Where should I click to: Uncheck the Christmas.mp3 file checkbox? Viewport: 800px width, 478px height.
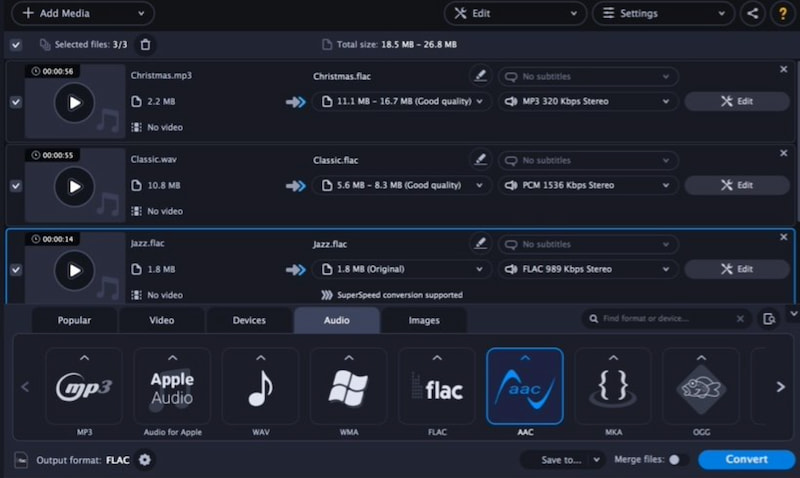(15, 102)
